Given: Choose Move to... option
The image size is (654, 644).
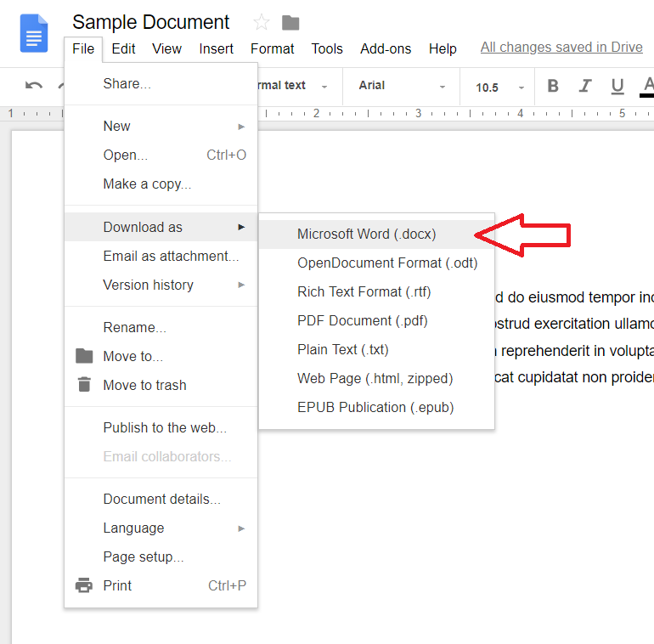Looking at the screenshot, I should (161, 356).
